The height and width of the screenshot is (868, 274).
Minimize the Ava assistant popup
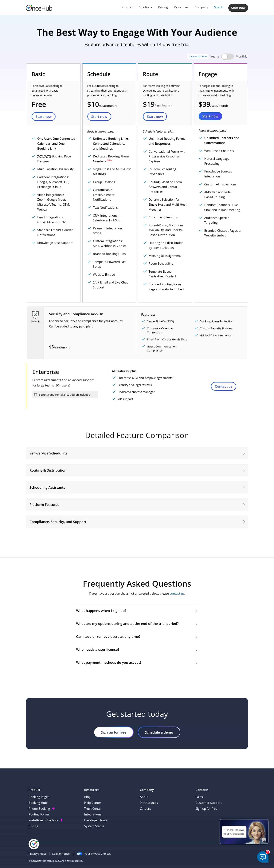tap(264, 840)
